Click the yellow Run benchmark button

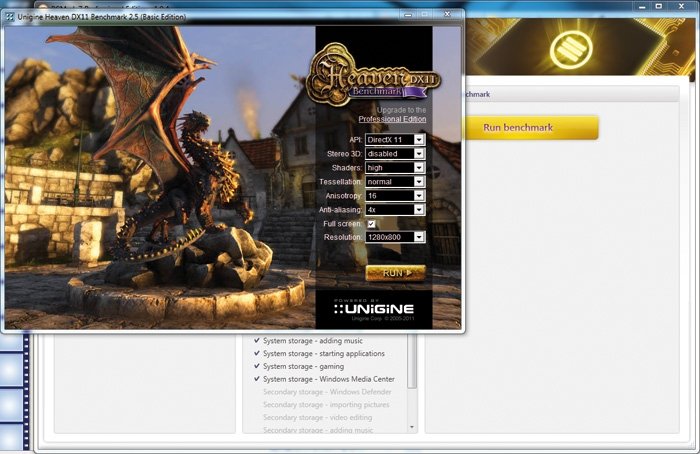click(x=531, y=128)
